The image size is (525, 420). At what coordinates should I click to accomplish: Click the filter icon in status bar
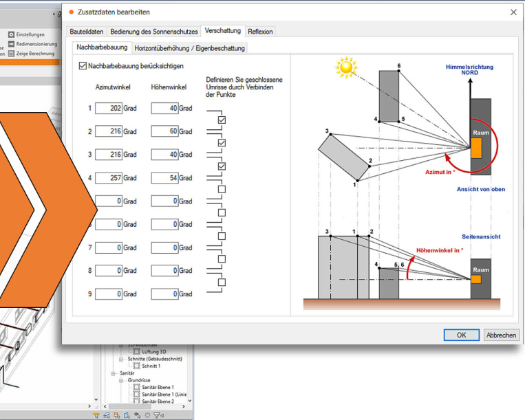(157, 415)
